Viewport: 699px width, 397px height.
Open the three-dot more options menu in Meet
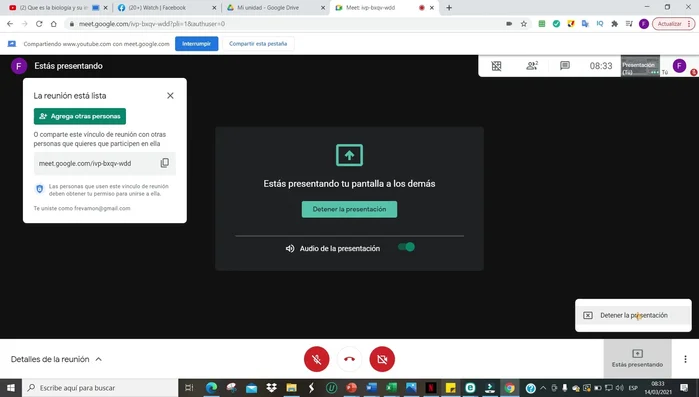point(685,359)
